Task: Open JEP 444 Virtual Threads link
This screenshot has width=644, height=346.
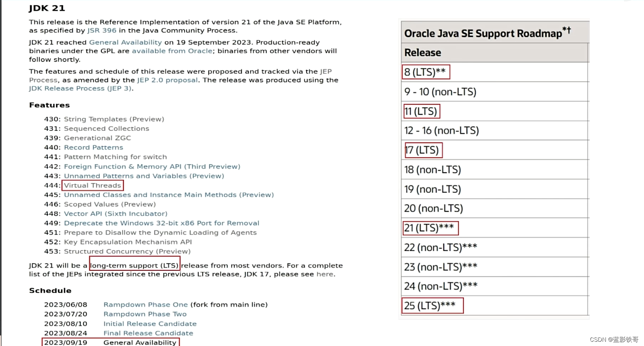Action: tap(92, 185)
